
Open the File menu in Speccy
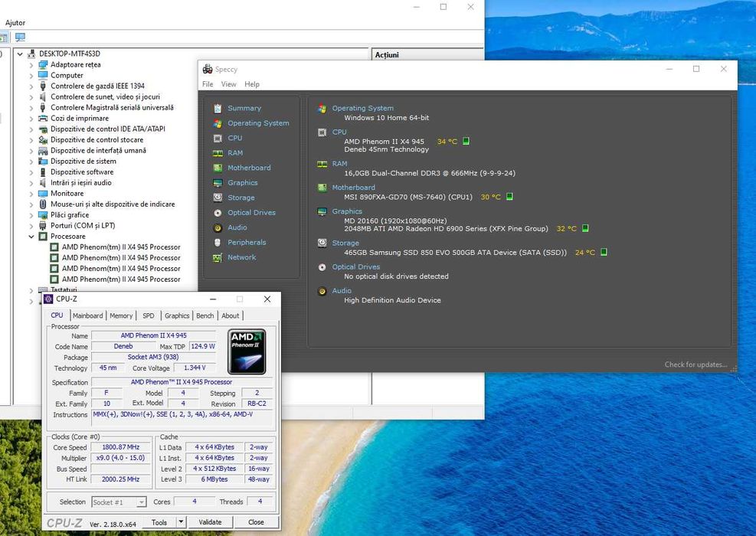[208, 84]
